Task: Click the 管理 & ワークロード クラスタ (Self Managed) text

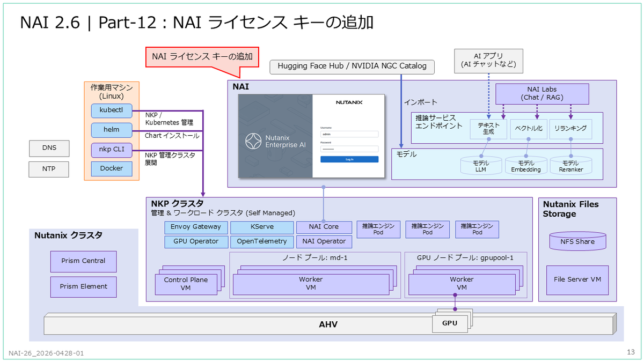Action: point(223,213)
